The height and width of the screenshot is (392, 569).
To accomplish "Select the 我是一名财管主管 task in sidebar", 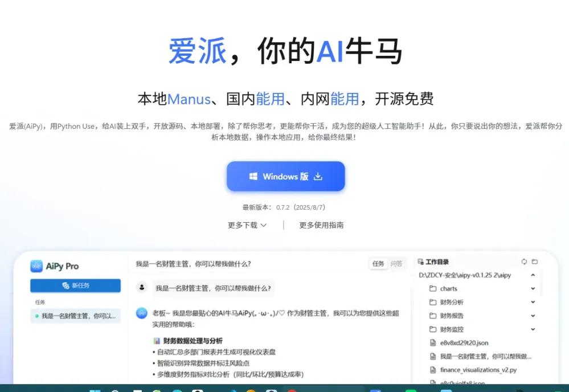I will pyautogui.click(x=75, y=316).
